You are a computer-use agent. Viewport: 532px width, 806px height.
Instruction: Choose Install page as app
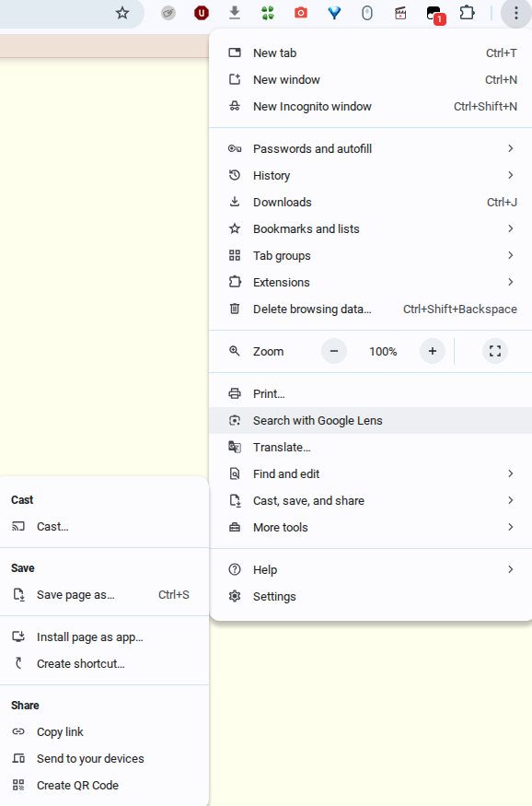click(x=104, y=637)
